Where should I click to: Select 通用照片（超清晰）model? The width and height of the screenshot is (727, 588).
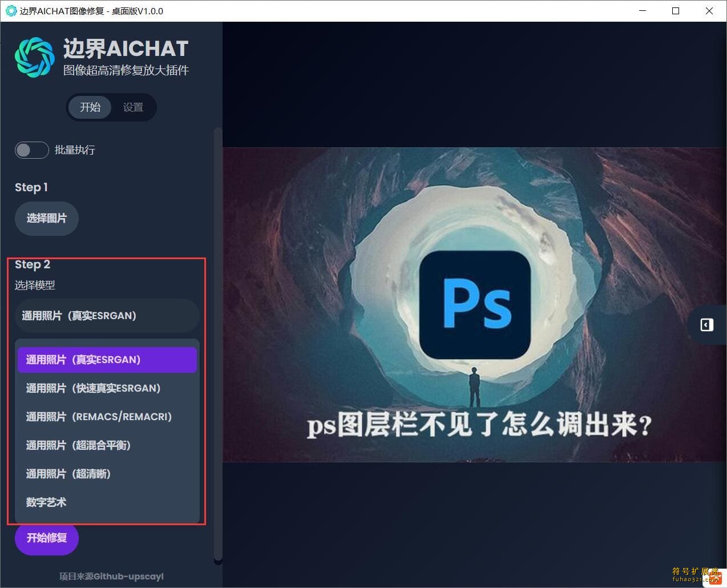[107, 474]
